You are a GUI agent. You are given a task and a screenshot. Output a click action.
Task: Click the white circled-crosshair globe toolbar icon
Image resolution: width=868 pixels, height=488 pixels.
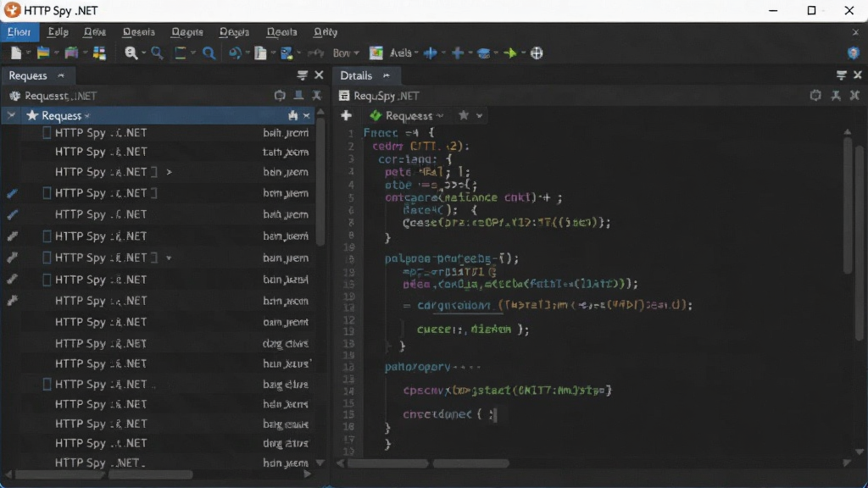(x=537, y=53)
